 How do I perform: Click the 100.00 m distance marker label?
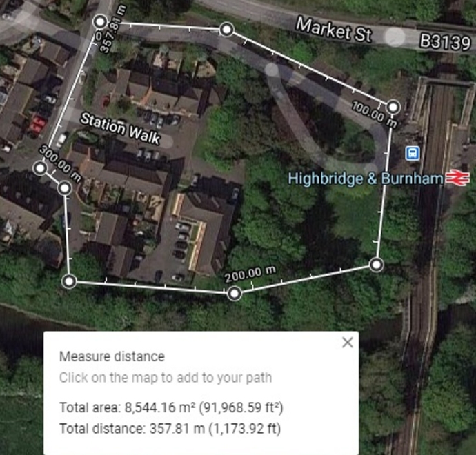click(375, 114)
